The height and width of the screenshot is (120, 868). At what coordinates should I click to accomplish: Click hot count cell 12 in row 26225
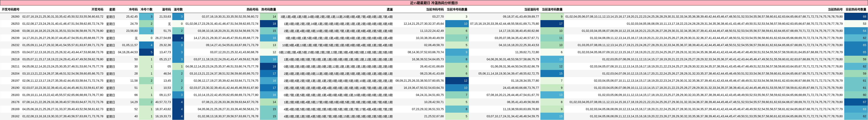269,52
